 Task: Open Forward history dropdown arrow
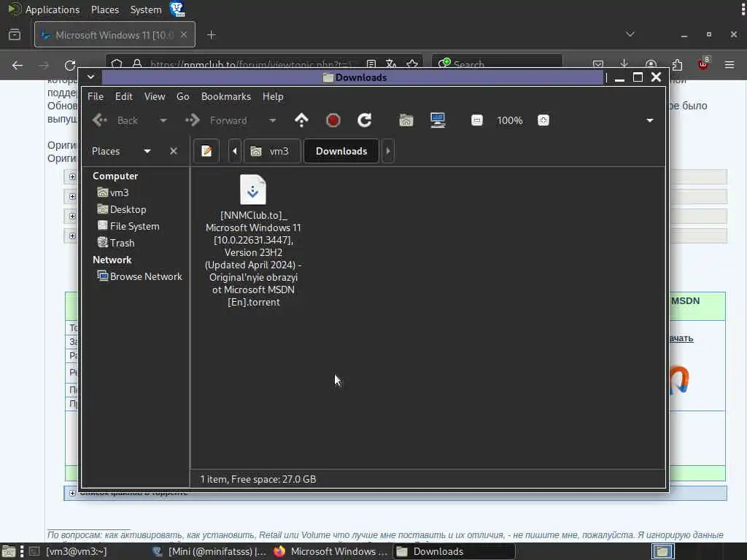click(x=272, y=120)
